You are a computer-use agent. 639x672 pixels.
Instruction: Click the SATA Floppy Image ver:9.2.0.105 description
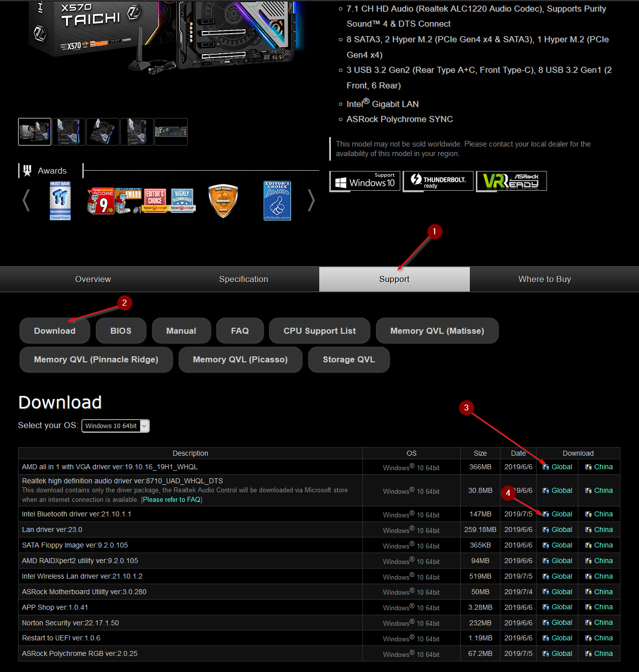(x=75, y=545)
